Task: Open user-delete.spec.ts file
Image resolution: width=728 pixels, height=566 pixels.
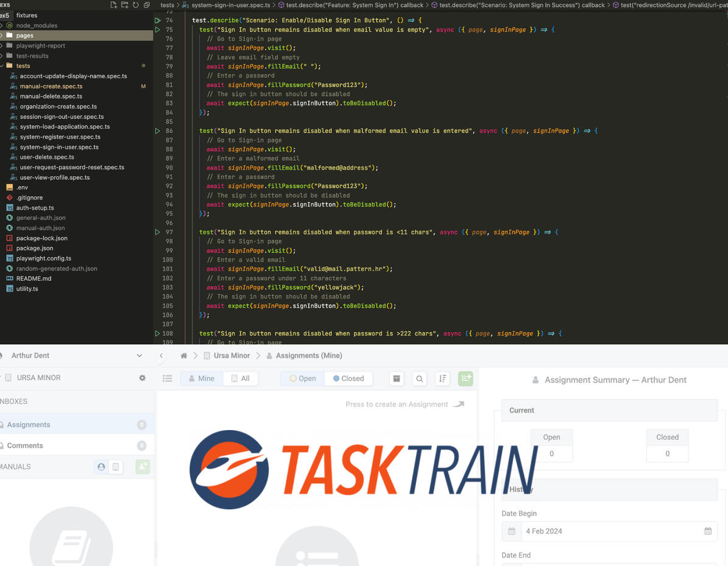Action: click(x=46, y=157)
